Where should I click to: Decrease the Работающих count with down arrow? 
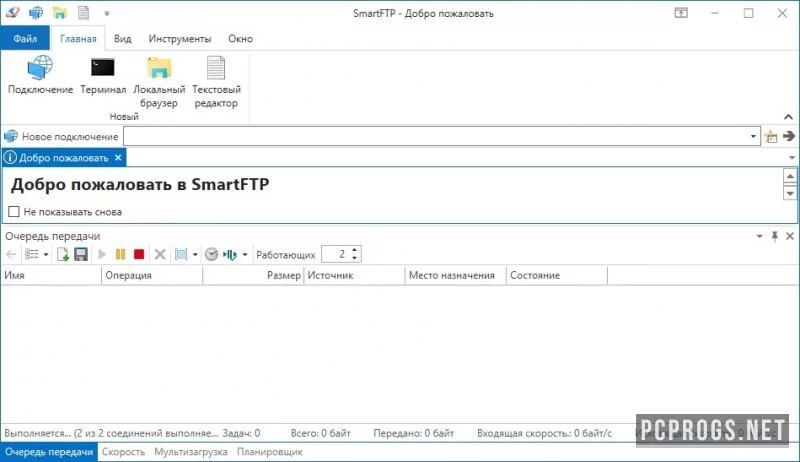coord(355,259)
